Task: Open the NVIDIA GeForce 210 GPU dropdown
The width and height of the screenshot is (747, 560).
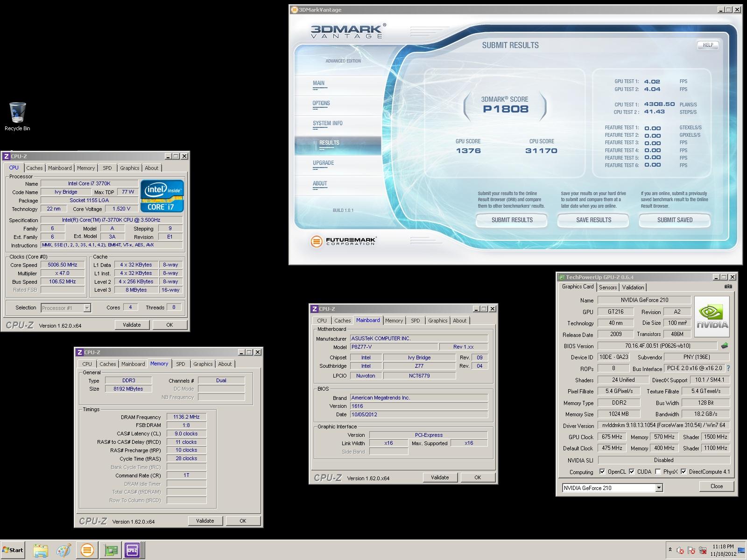Action: click(x=659, y=488)
